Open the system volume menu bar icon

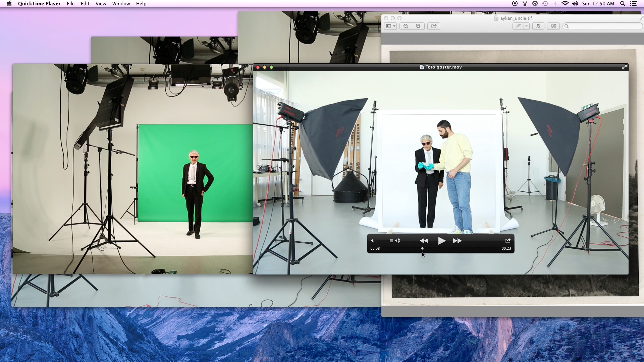pos(575,4)
